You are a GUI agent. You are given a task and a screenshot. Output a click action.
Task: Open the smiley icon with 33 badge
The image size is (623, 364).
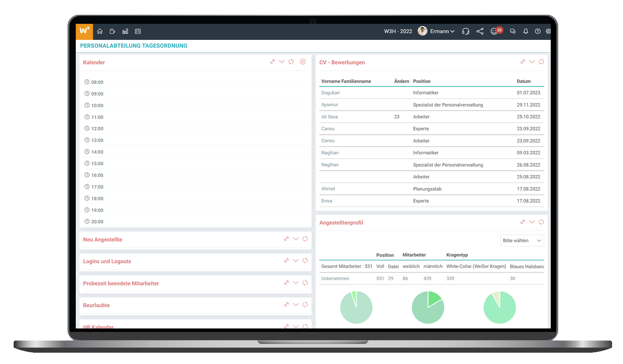[496, 31]
